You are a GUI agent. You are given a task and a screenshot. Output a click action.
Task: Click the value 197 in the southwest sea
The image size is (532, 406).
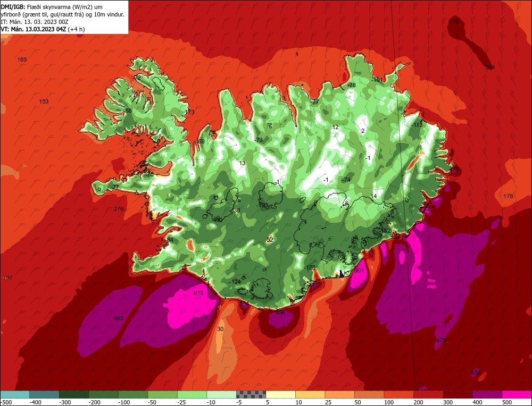[7, 278]
